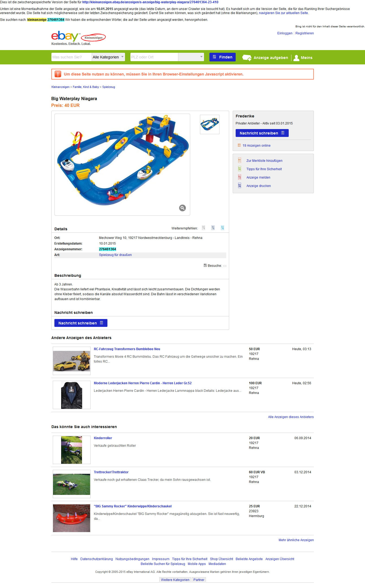
Task: Click the Finden search button
Action: [222, 57]
